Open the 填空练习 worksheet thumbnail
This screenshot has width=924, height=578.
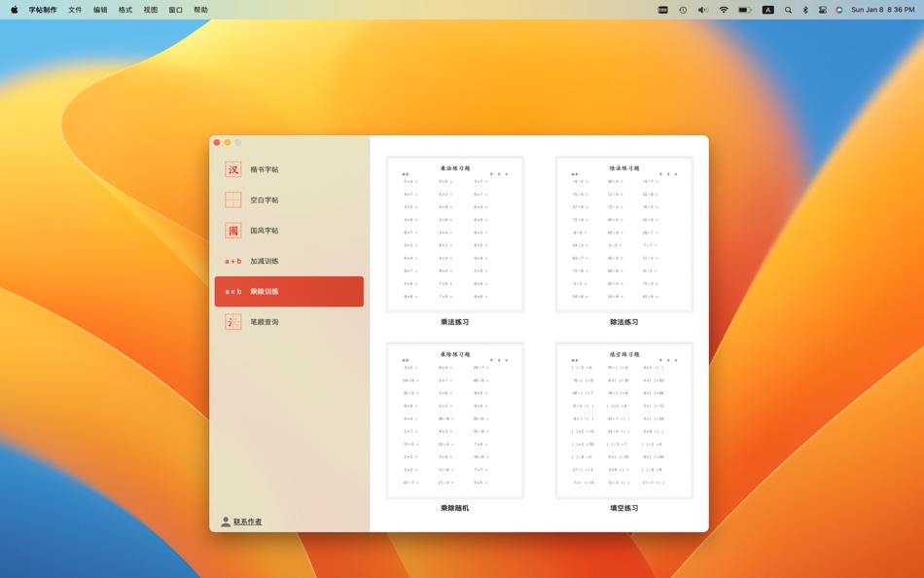(x=624, y=420)
